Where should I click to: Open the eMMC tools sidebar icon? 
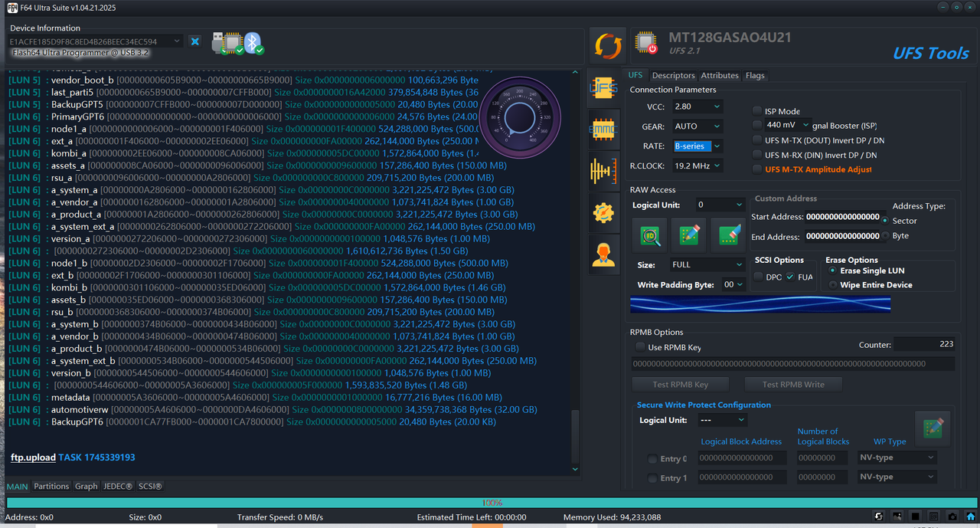coord(604,130)
